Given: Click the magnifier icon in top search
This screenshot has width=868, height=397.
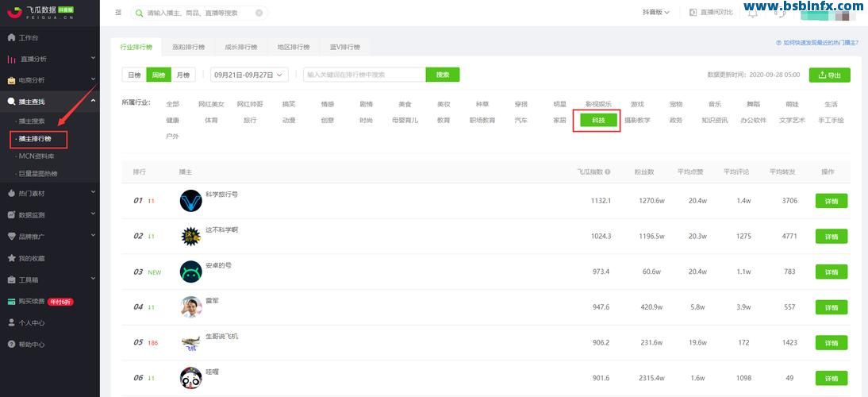Looking at the screenshot, I should click(140, 13).
